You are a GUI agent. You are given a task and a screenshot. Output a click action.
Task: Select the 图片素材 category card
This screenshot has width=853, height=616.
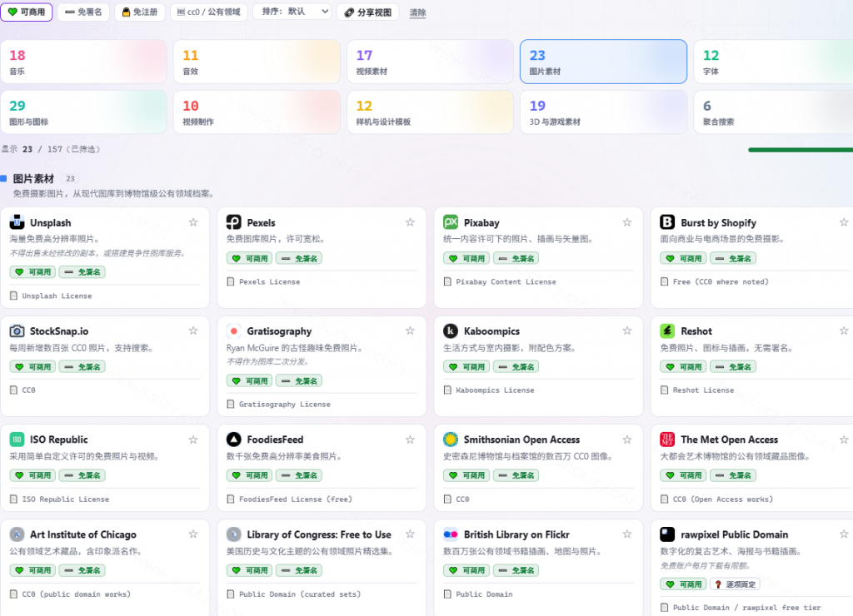tap(603, 62)
